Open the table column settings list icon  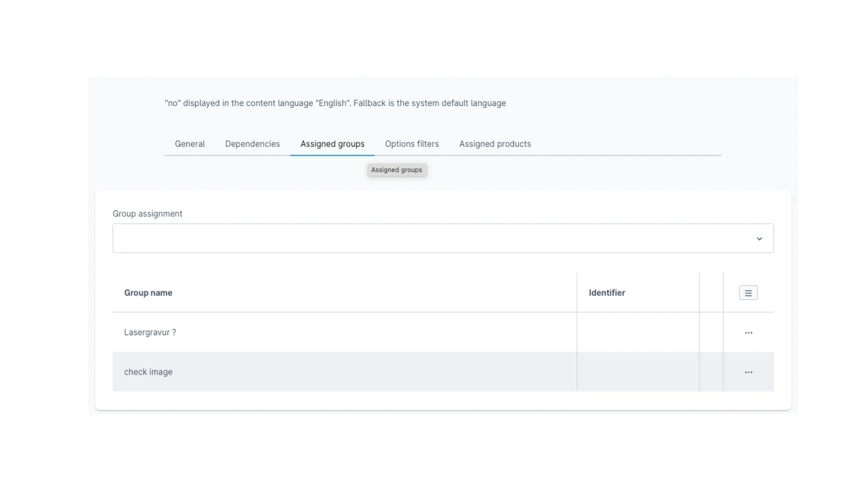(748, 293)
